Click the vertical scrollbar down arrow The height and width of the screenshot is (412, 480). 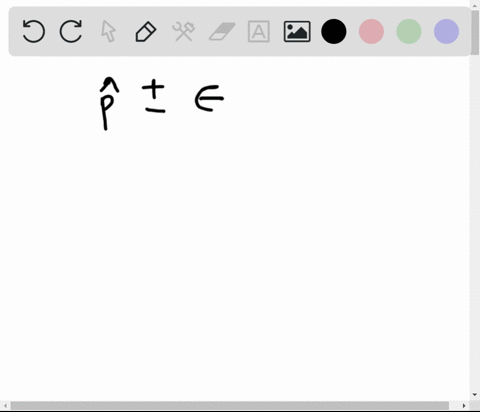(x=475, y=395)
